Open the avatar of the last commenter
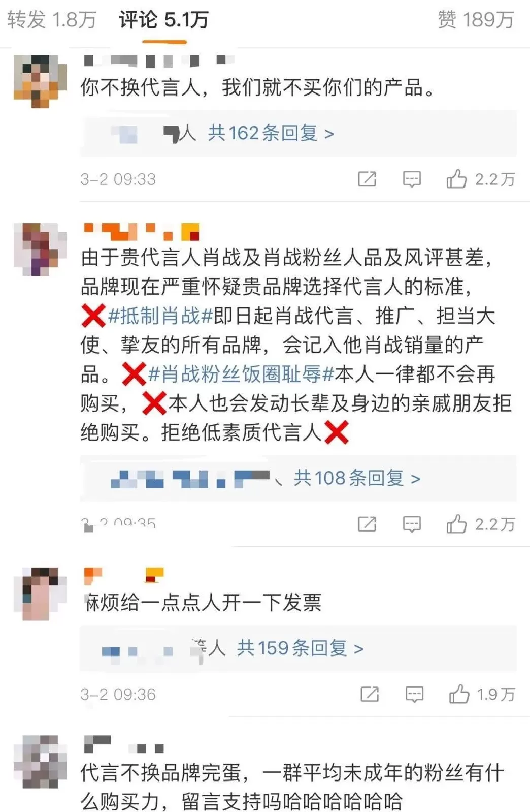This screenshot has width=530, height=812. [40, 761]
